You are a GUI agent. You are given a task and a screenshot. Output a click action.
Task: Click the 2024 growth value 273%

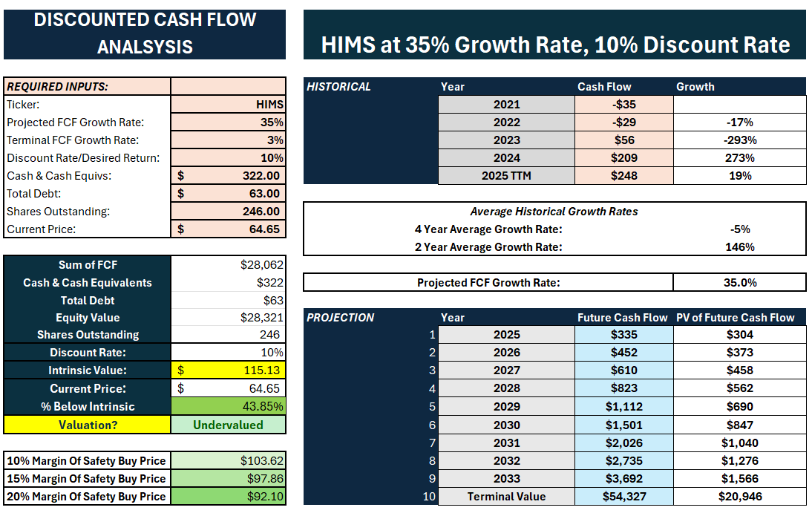[740, 157]
